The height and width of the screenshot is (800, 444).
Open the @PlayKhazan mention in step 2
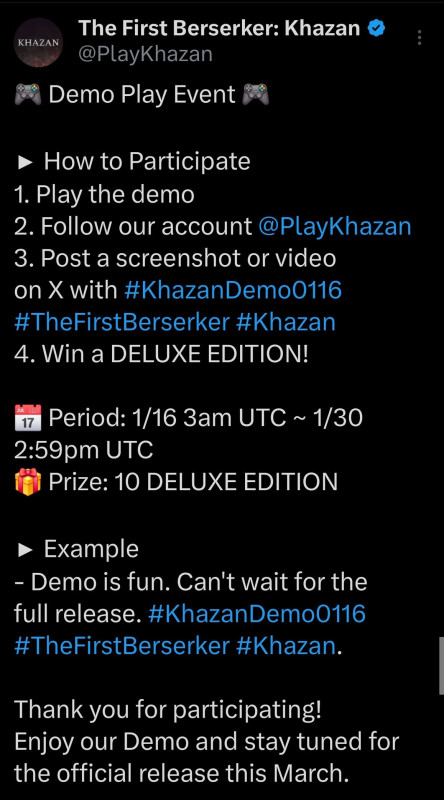pyautogui.click(x=335, y=227)
